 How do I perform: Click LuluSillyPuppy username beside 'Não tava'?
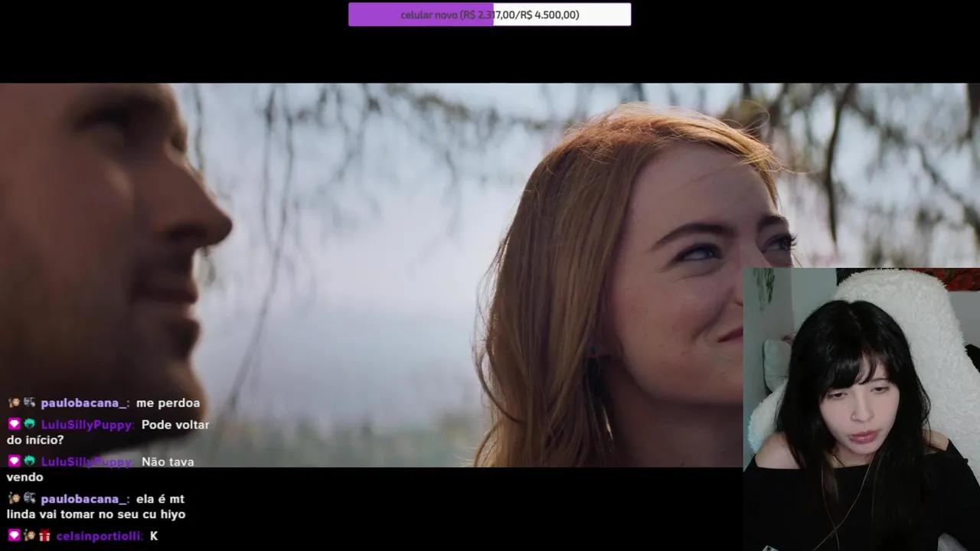coord(87,461)
